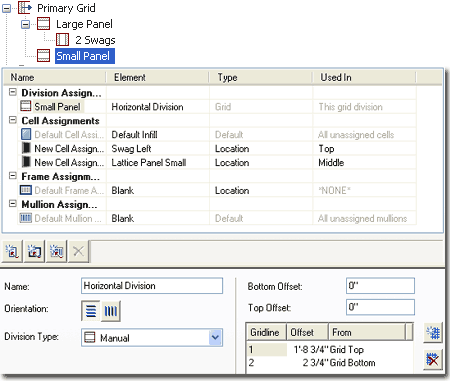Select gridline 2 row

(x=330, y=363)
